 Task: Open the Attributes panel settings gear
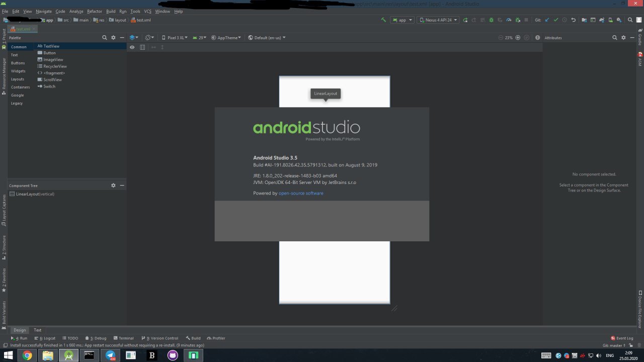[623, 38]
